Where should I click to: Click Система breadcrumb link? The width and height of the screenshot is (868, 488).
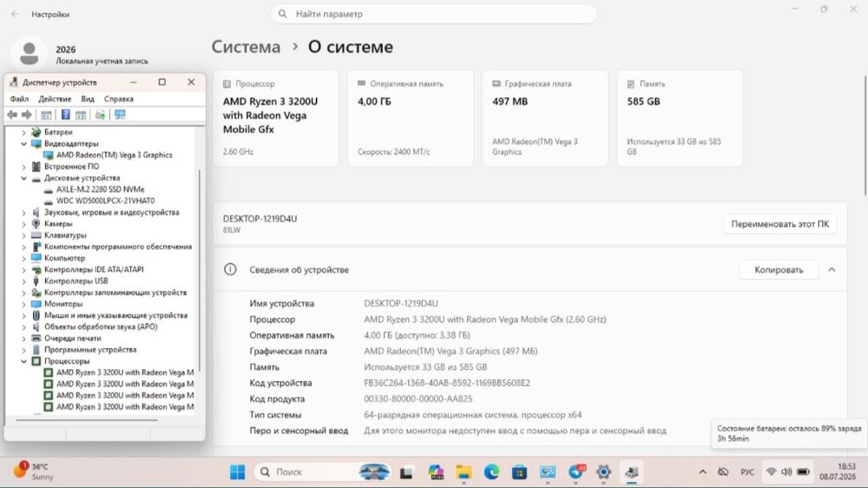coord(246,47)
